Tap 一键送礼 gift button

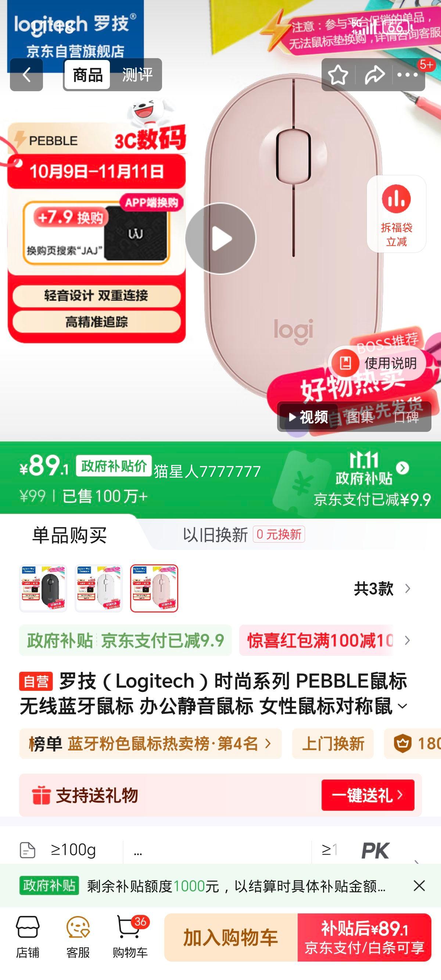(367, 795)
